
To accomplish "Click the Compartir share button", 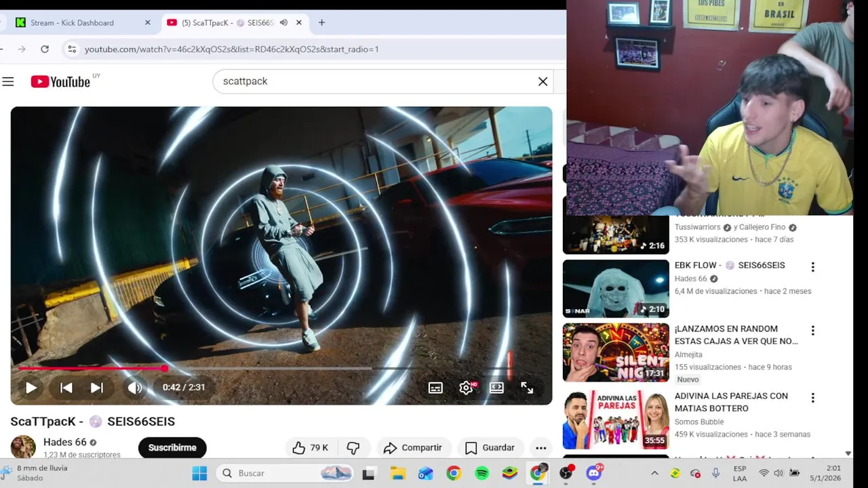I will (x=412, y=448).
